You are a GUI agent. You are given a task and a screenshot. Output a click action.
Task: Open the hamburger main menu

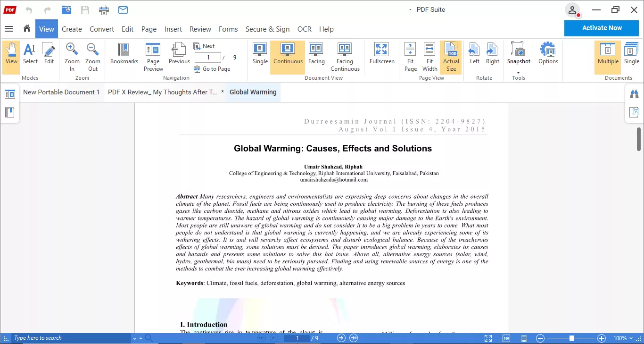(8, 29)
